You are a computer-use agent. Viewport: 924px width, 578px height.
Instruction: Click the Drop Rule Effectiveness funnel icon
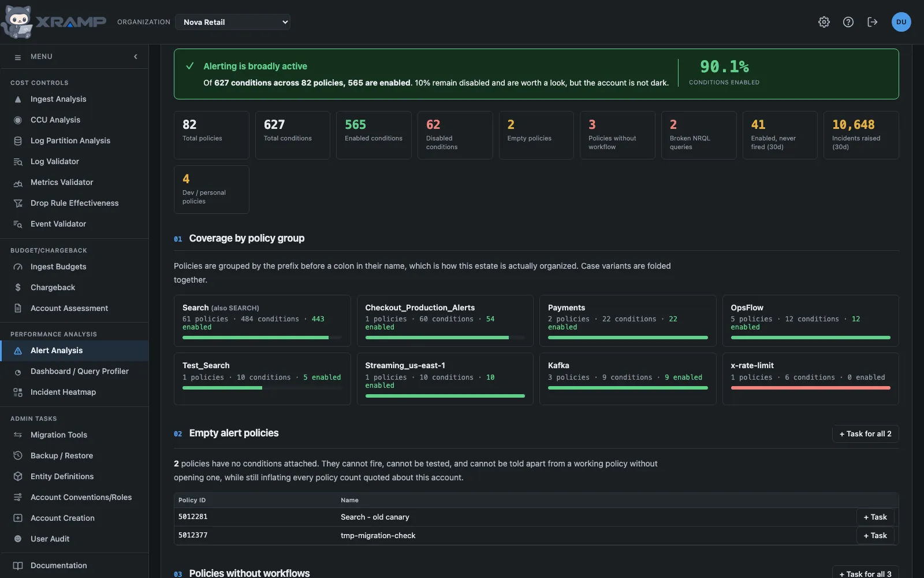click(x=18, y=203)
